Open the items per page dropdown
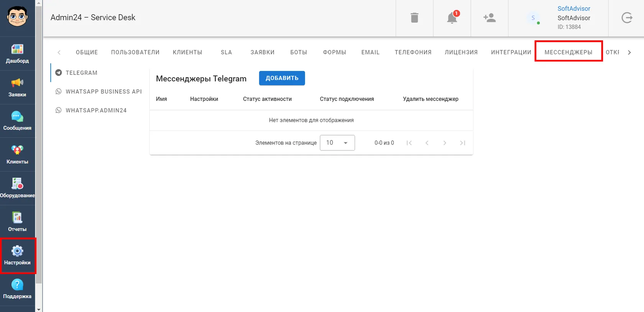 pos(337,143)
